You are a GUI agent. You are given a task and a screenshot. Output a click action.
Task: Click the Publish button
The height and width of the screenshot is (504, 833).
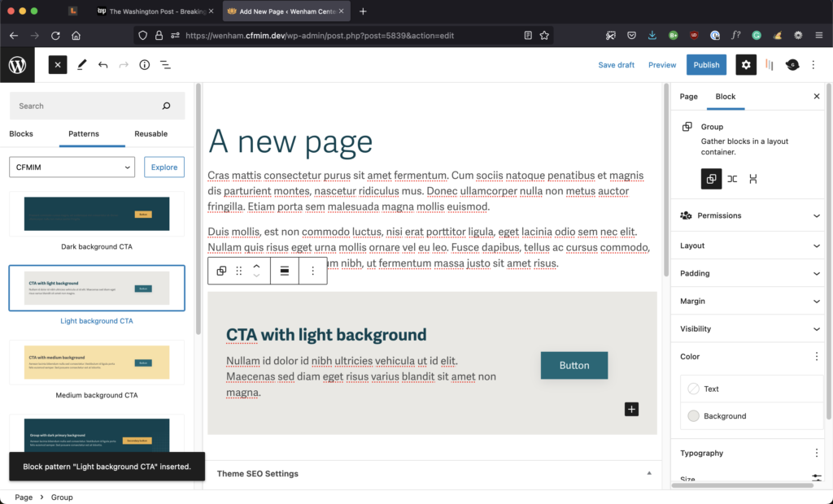pos(706,65)
